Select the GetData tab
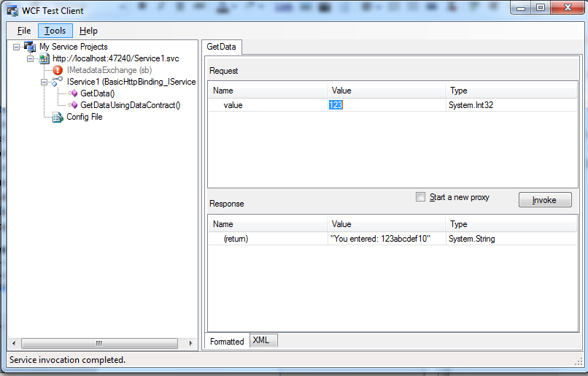The image size is (588, 376). click(x=222, y=47)
